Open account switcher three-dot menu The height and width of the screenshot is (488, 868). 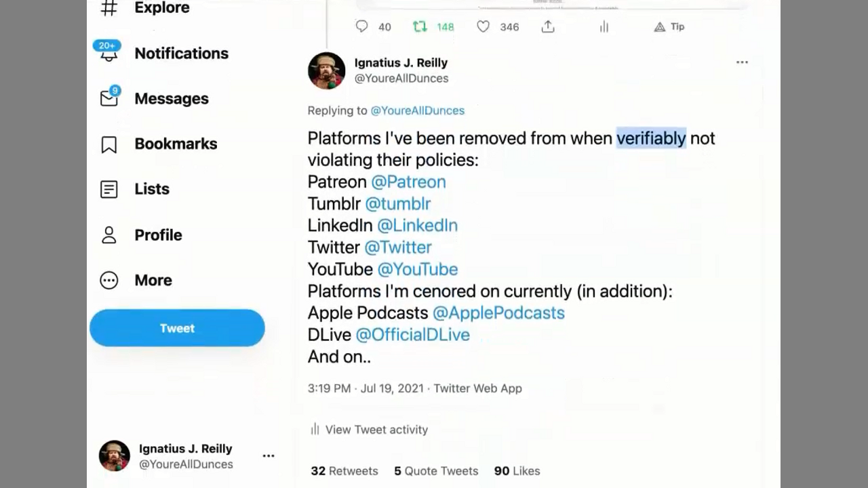[x=269, y=455]
